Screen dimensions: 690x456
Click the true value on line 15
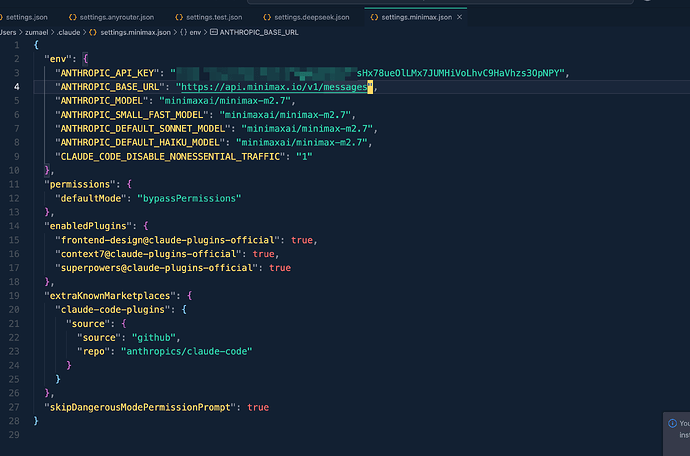302,240
